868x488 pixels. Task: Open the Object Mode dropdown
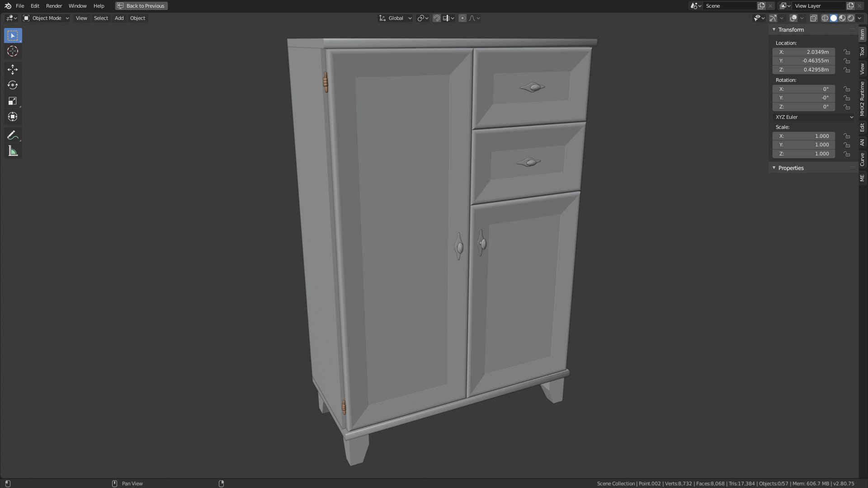coord(46,18)
